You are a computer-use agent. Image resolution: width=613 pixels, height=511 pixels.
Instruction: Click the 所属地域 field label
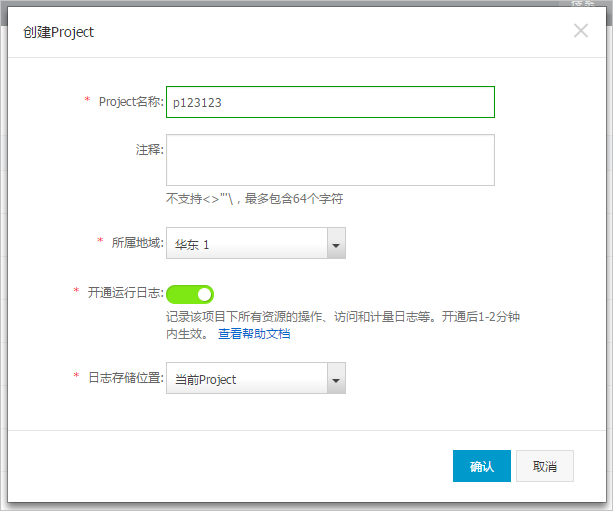(x=137, y=243)
